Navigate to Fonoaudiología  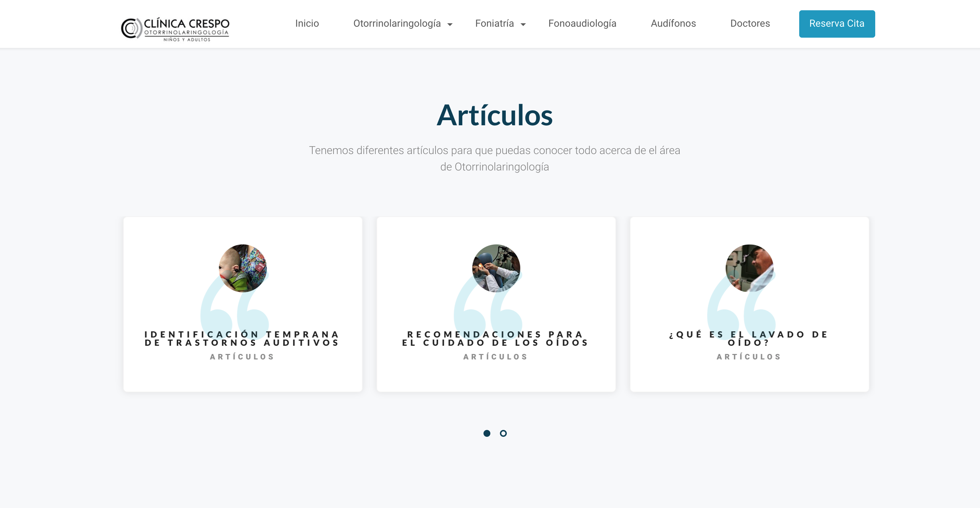[x=582, y=24]
